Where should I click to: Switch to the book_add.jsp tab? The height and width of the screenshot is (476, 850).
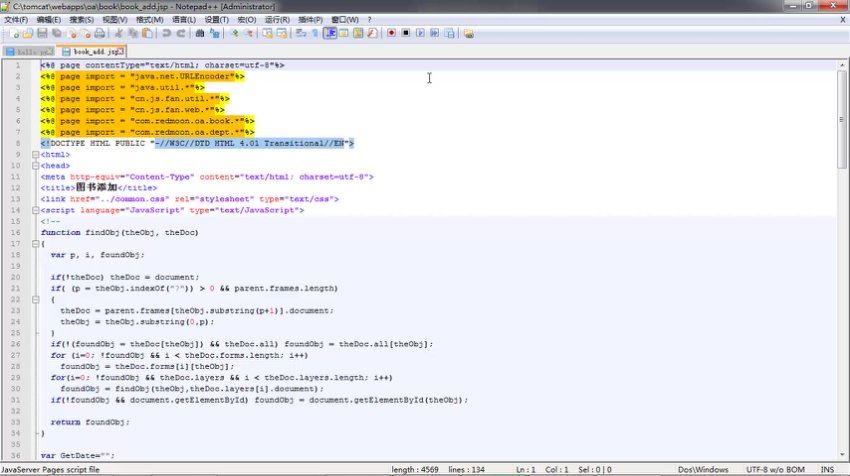point(94,50)
